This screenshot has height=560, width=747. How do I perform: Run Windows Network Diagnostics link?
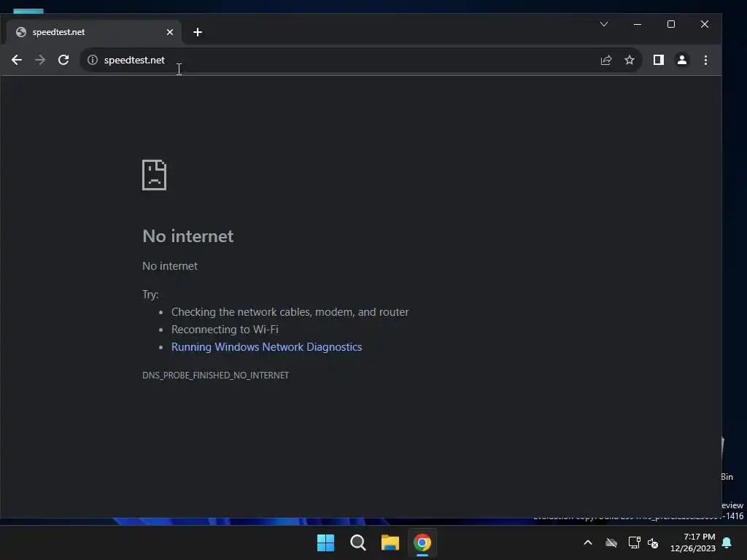tap(267, 346)
